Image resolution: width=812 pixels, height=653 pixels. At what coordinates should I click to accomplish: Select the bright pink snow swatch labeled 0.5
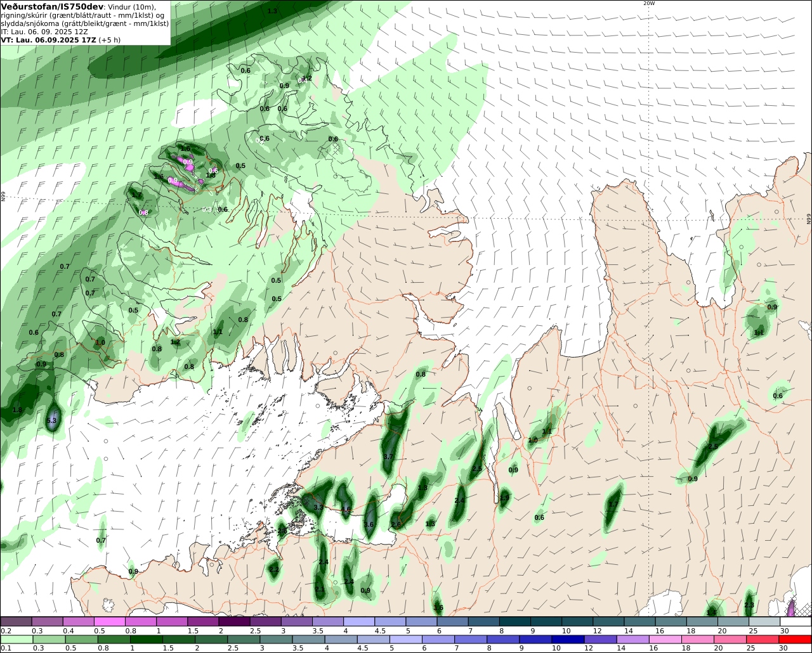coord(109,622)
